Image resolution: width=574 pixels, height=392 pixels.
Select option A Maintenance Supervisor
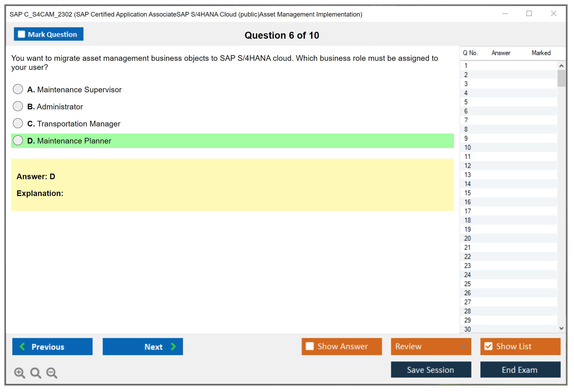tap(18, 89)
